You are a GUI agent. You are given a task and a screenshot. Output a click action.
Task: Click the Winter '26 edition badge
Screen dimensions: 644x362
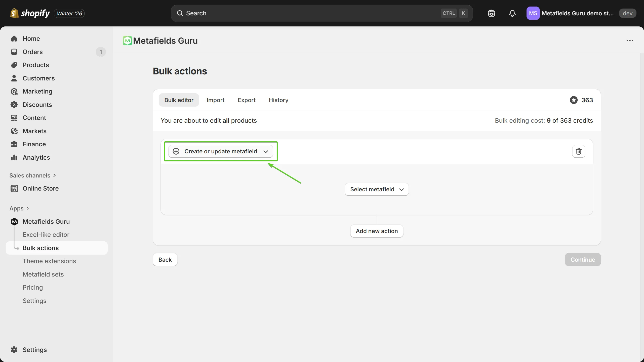point(69,13)
